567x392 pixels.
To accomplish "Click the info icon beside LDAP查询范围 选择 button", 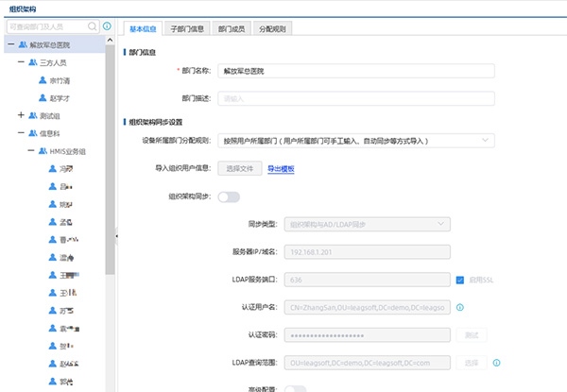I will point(496,362).
